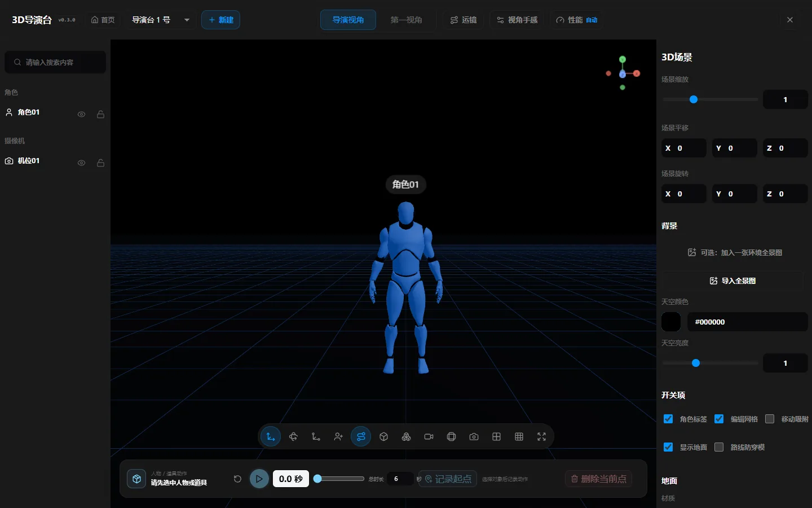Click the 总时长 duration field
Viewport: 812px width, 508px height.
tap(400, 479)
